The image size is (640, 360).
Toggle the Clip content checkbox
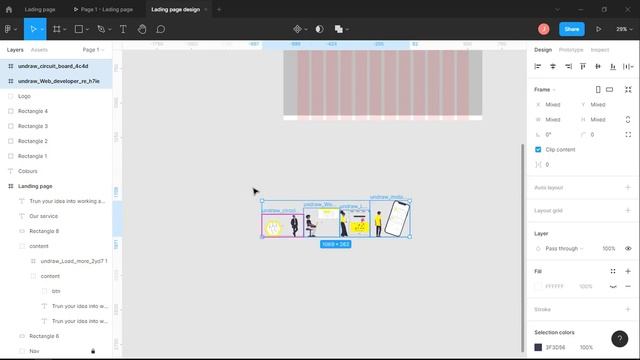[538, 150]
